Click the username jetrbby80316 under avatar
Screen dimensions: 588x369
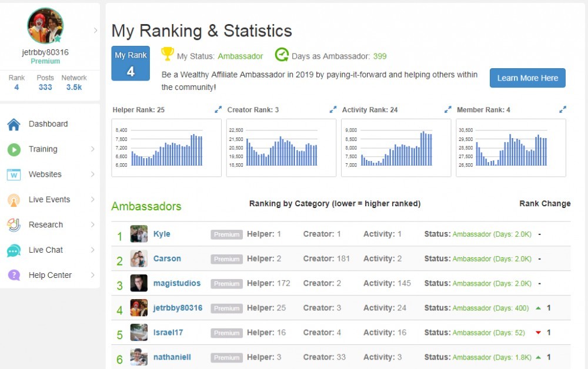[x=45, y=52]
